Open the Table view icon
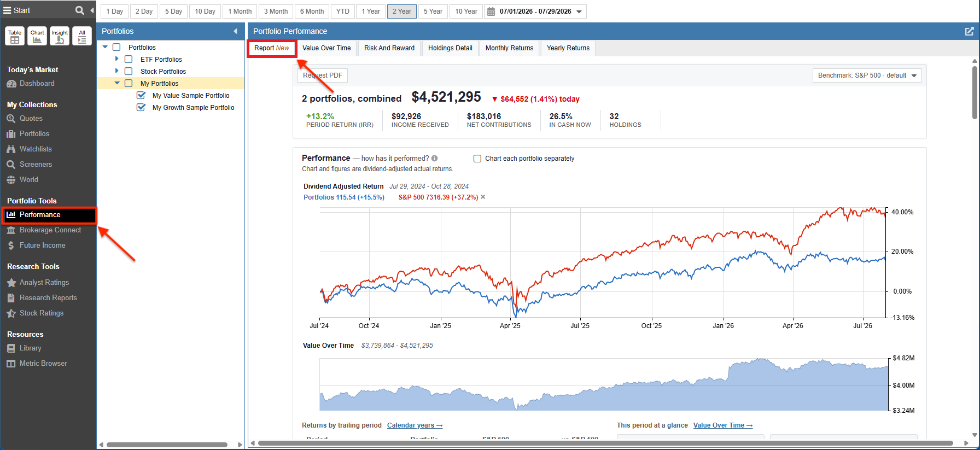980x450 pixels. pos(15,36)
